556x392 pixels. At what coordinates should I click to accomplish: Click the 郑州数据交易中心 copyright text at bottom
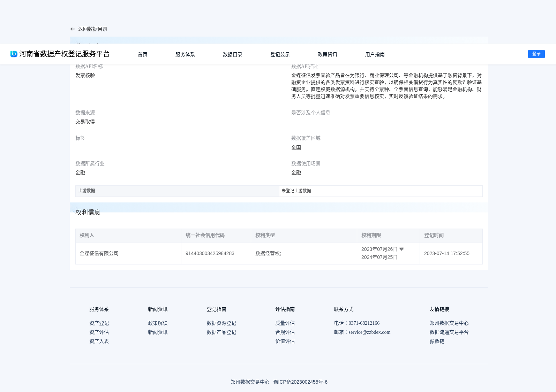pos(250,382)
